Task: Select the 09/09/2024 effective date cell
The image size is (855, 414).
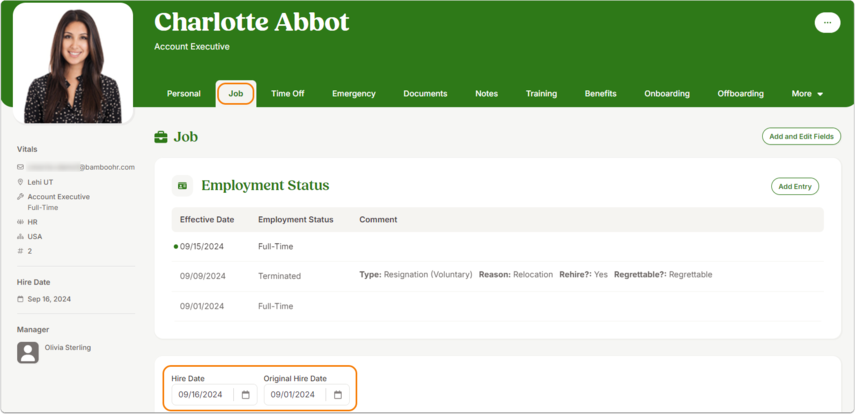Action: (202, 276)
